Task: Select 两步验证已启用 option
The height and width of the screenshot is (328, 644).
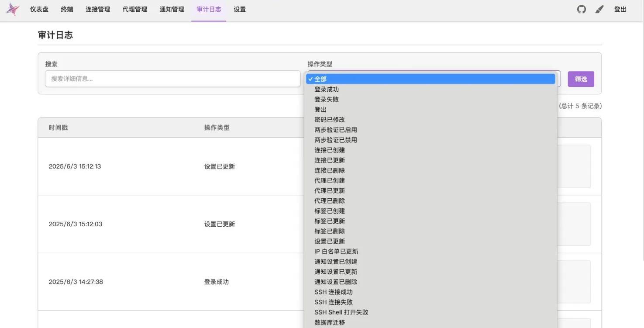Action: click(x=430, y=130)
